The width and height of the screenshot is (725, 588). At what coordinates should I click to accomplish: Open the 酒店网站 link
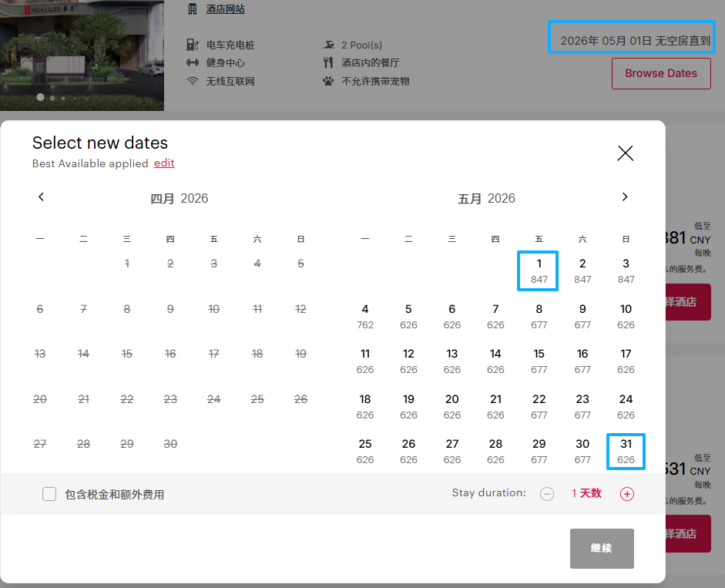225,9
